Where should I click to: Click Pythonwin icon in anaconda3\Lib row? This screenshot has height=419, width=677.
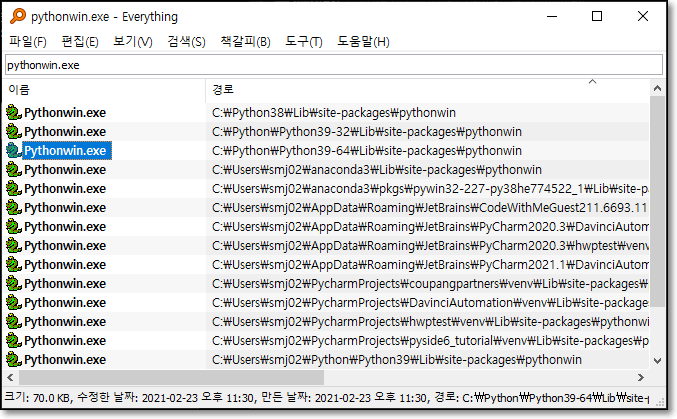click(x=14, y=169)
